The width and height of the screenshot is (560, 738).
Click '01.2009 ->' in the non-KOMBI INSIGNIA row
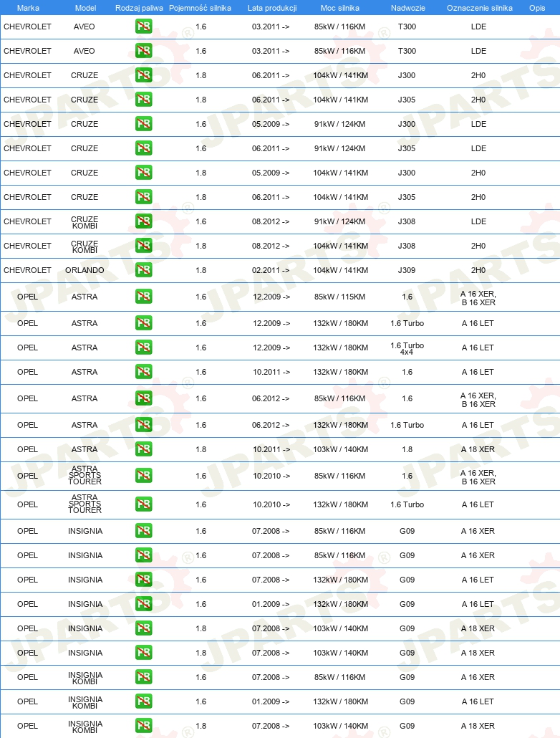271,604
